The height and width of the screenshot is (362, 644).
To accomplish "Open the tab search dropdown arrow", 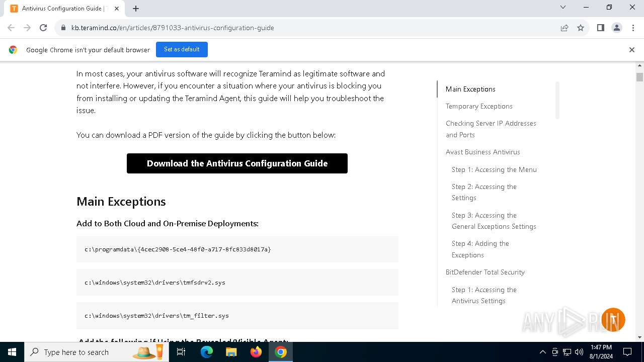I will coord(563,8).
